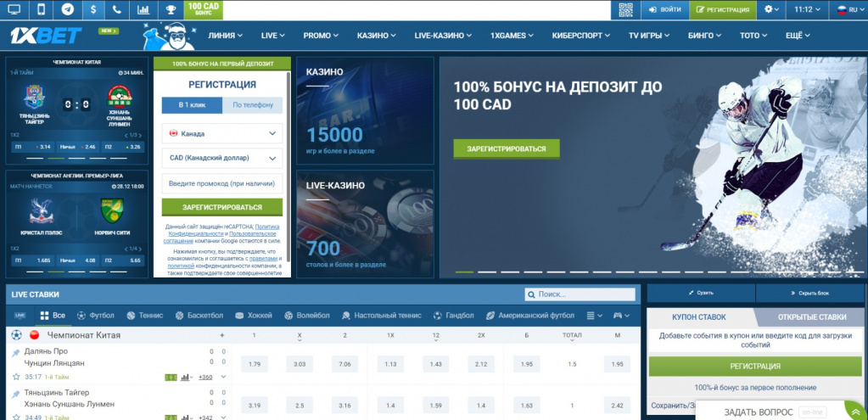This screenshot has width=868, height=420.
Task: Click the Войти login button
Action: point(665,9)
